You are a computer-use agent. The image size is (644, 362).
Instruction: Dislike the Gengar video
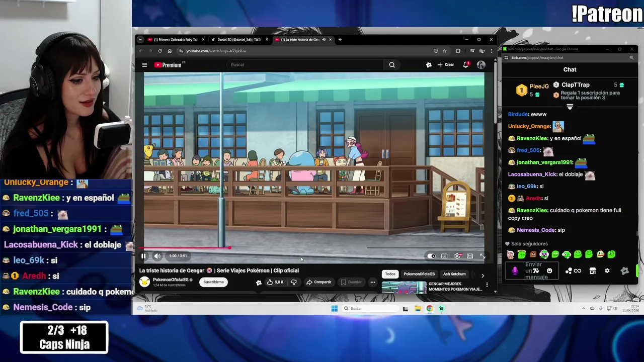click(294, 282)
